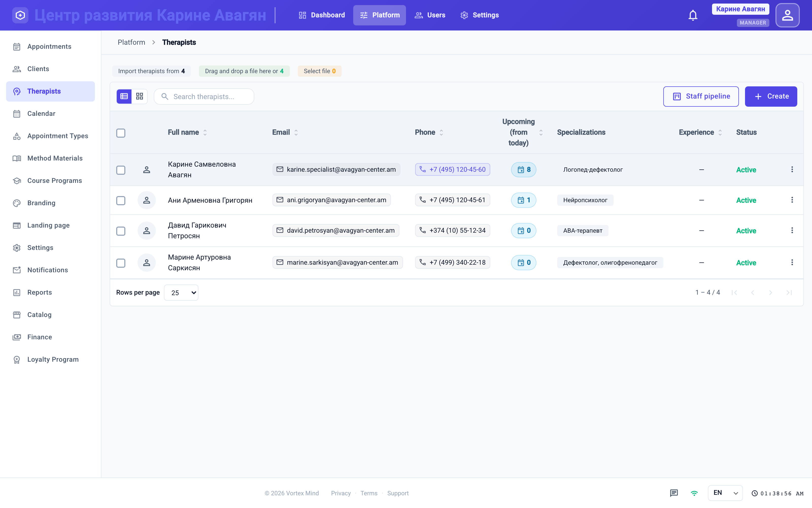The image size is (812, 508).
Task: Switch to grid view
Action: click(x=140, y=97)
